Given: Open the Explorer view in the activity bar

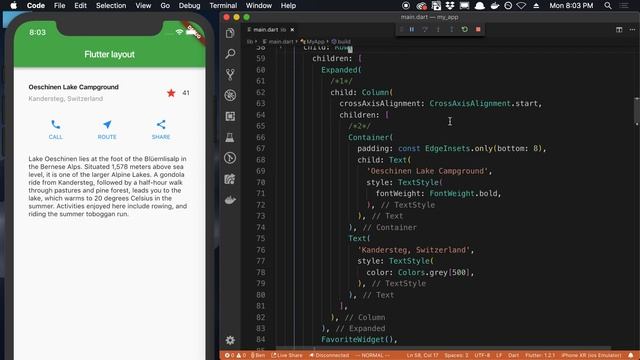Looking at the screenshot, I should [x=230, y=33].
